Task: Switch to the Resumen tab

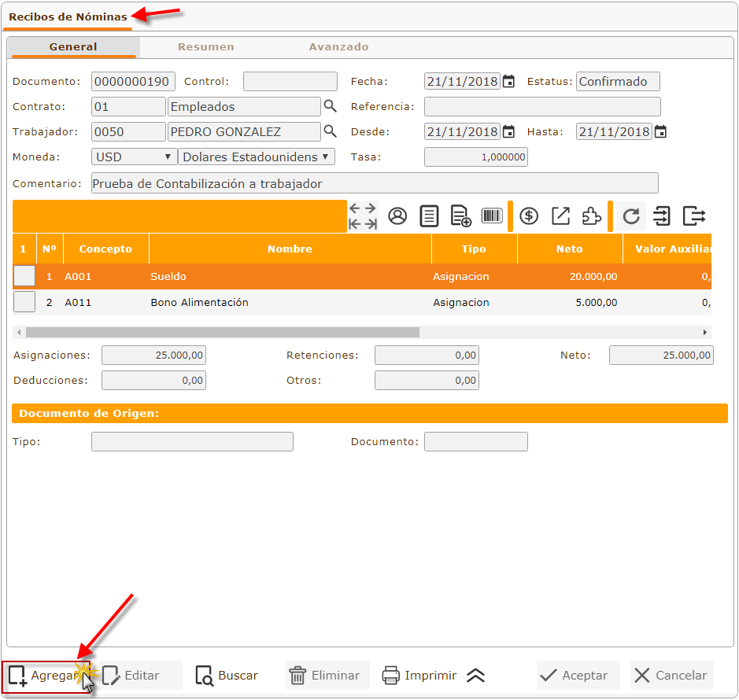Action: 205,46
